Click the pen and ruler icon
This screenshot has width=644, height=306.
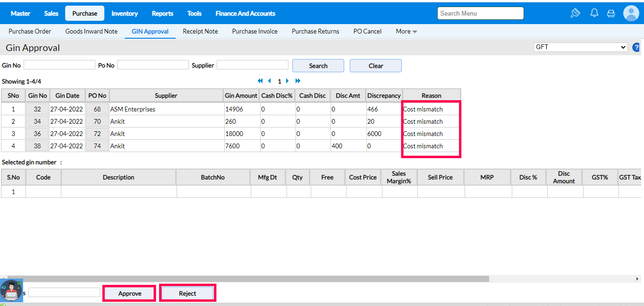point(575,13)
